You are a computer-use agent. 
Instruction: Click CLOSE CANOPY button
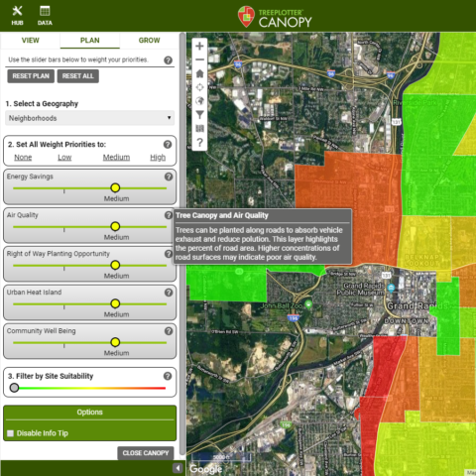(x=146, y=453)
